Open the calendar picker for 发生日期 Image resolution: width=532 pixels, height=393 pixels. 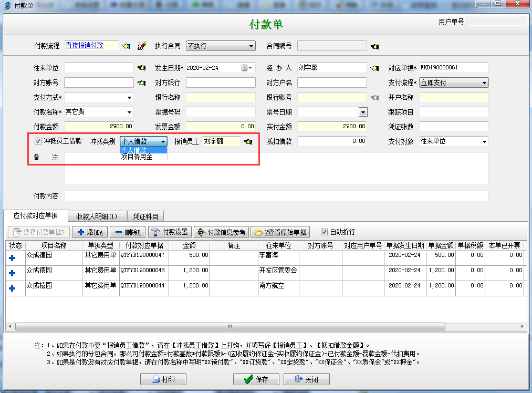coord(245,68)
